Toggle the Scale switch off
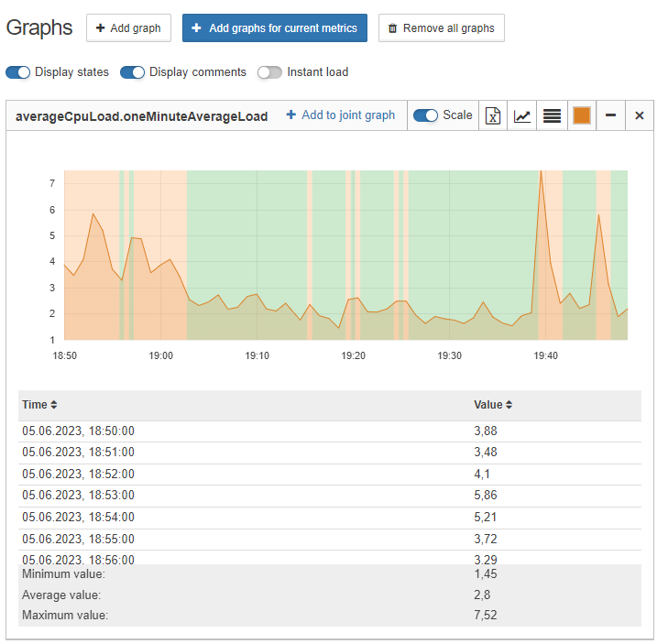The height and width of the screenshot is (644, 668). (425, 115)
